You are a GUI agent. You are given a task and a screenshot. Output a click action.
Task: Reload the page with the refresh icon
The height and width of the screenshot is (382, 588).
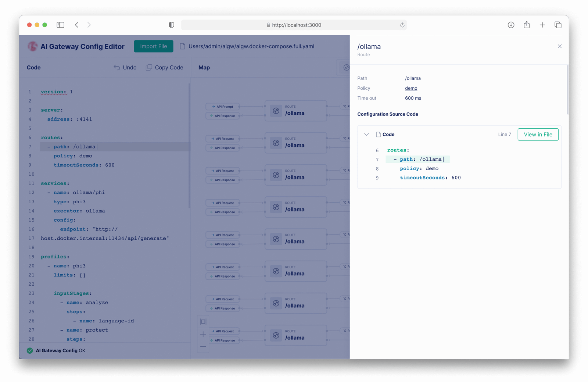pos(402,25)
